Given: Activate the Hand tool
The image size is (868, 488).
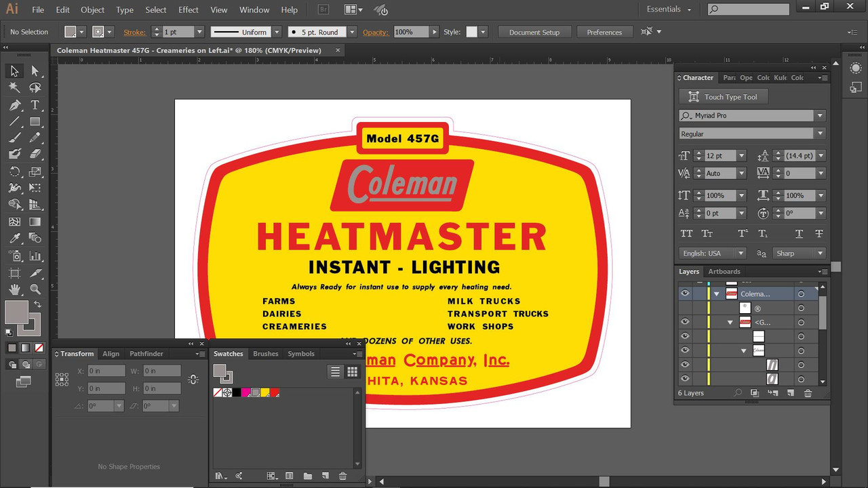Looking at the screenshot, I should (x=14, y=289).
